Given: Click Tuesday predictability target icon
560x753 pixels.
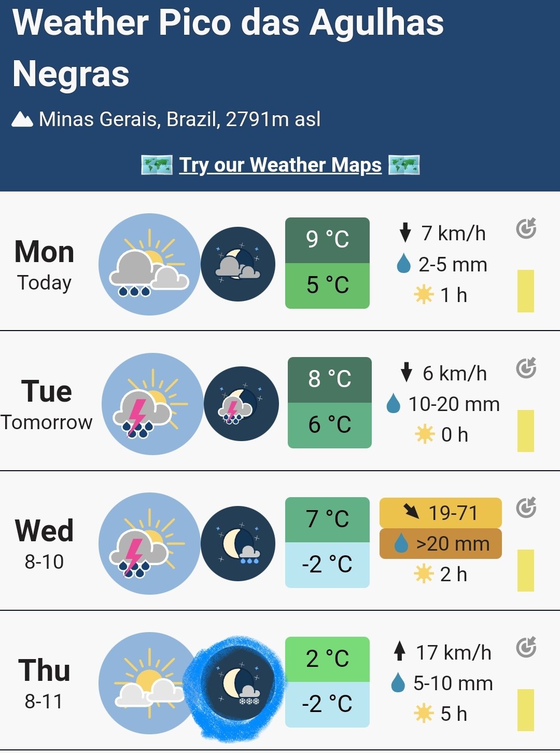Looking at the screenshot, I should pos(526,368).
